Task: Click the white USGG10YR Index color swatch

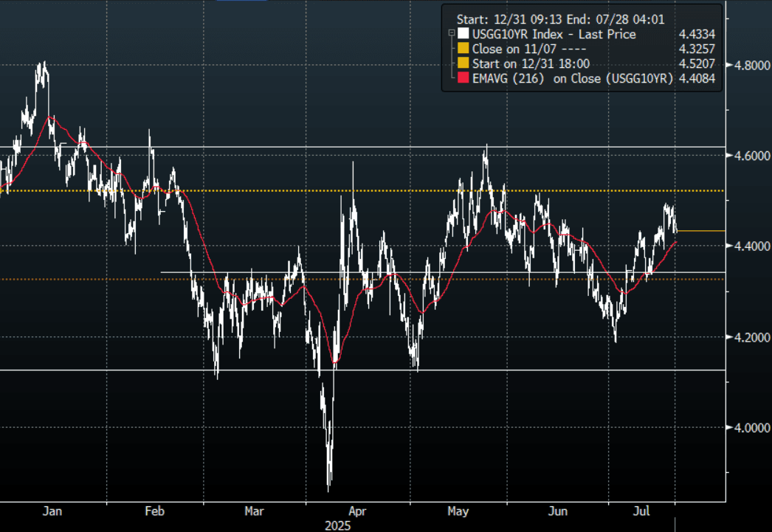Action: click(x=463, y=34)
